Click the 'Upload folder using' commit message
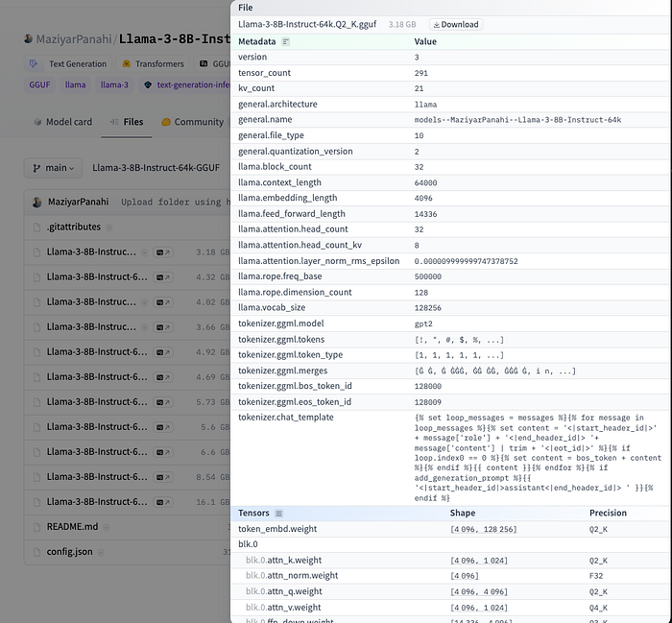This screenshot has width=672, height=623. [176, 203]
